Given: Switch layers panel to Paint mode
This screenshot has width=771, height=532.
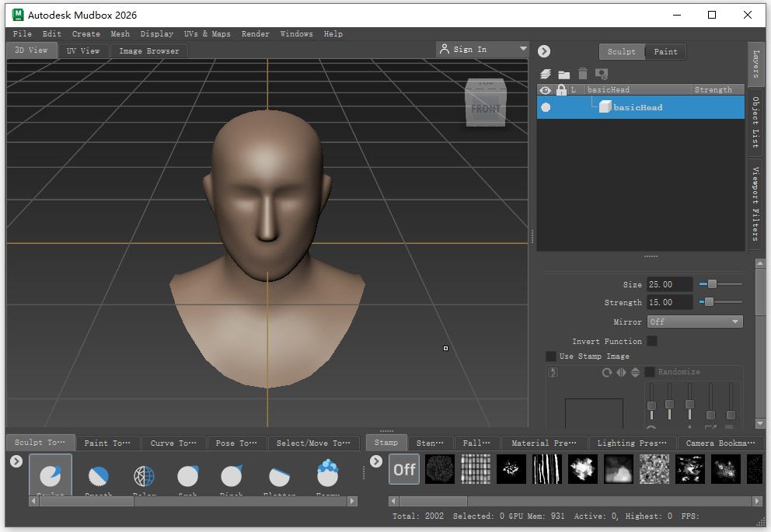Looking at the screenshot, I should (665, 51).
